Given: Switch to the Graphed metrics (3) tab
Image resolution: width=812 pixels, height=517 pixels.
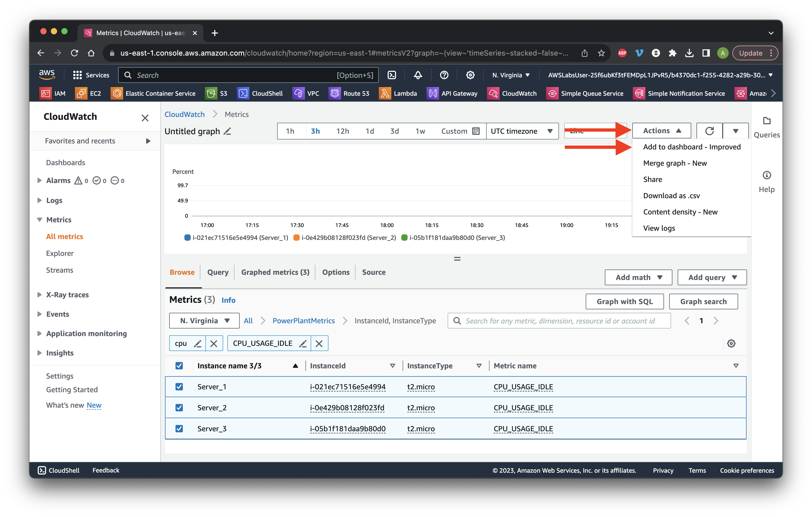Looking at the screenshot, I should tap(275, 272).
